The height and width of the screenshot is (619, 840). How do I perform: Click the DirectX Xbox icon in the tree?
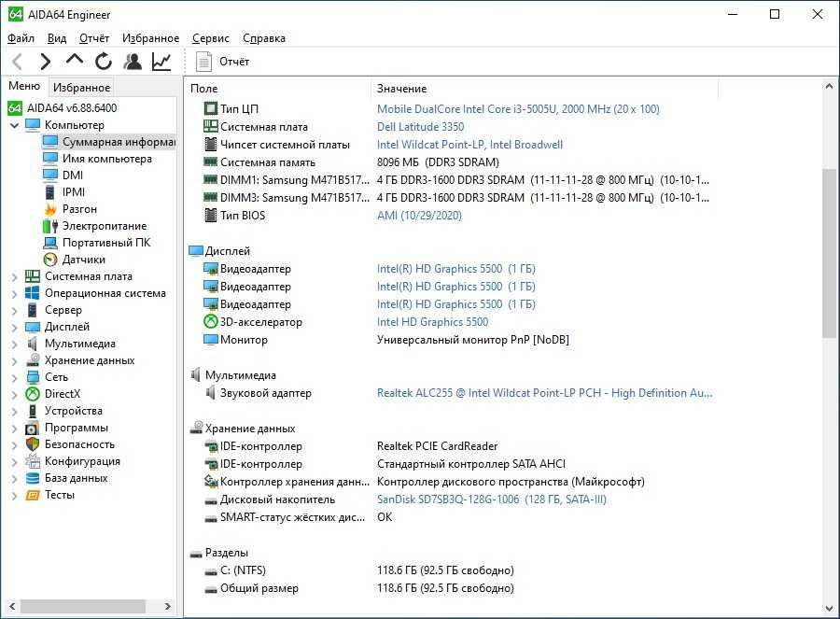click(33, 394)
